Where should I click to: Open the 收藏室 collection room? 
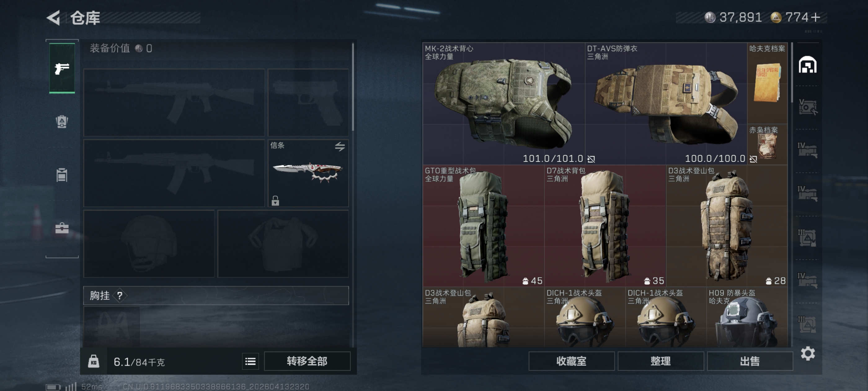(571, 362)
